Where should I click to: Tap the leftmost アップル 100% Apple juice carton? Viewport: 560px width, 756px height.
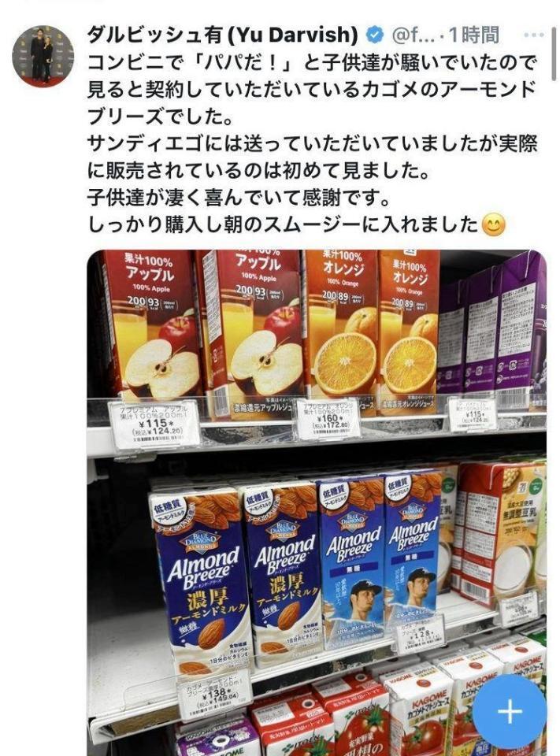[150, 325]
